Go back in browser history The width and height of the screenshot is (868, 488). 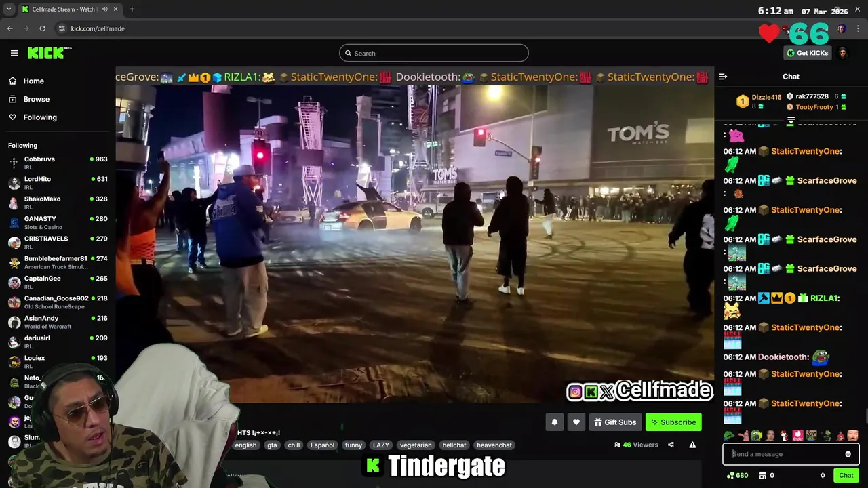10,28
